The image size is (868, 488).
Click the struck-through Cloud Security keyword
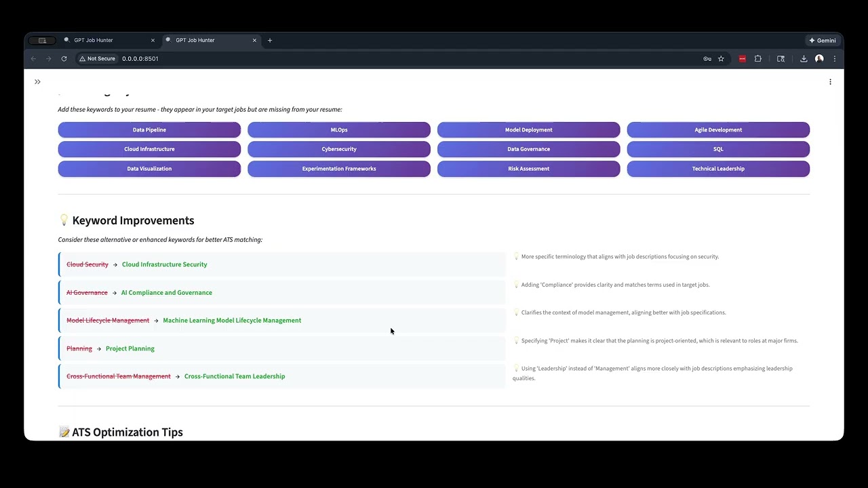[x=87, y=264]
